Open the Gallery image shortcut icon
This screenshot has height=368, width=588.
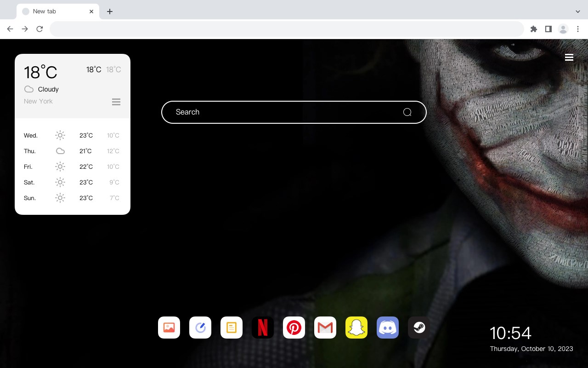point(169,328)
